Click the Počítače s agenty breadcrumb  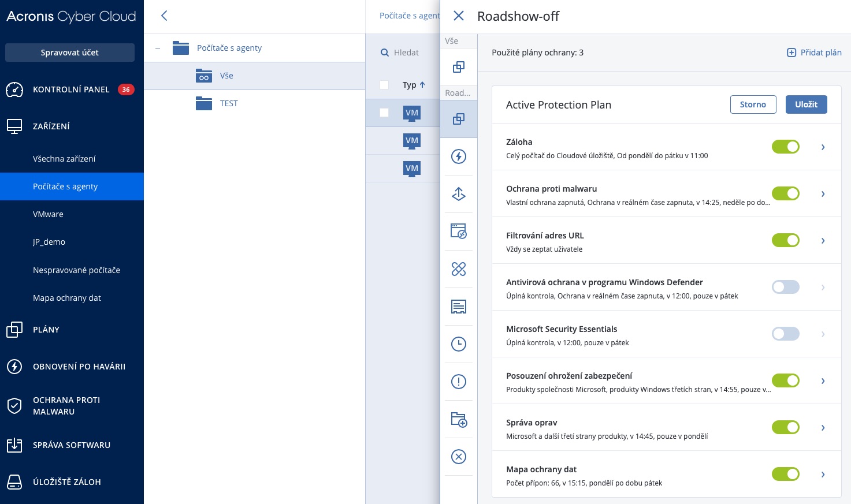[x=410, y=16]
